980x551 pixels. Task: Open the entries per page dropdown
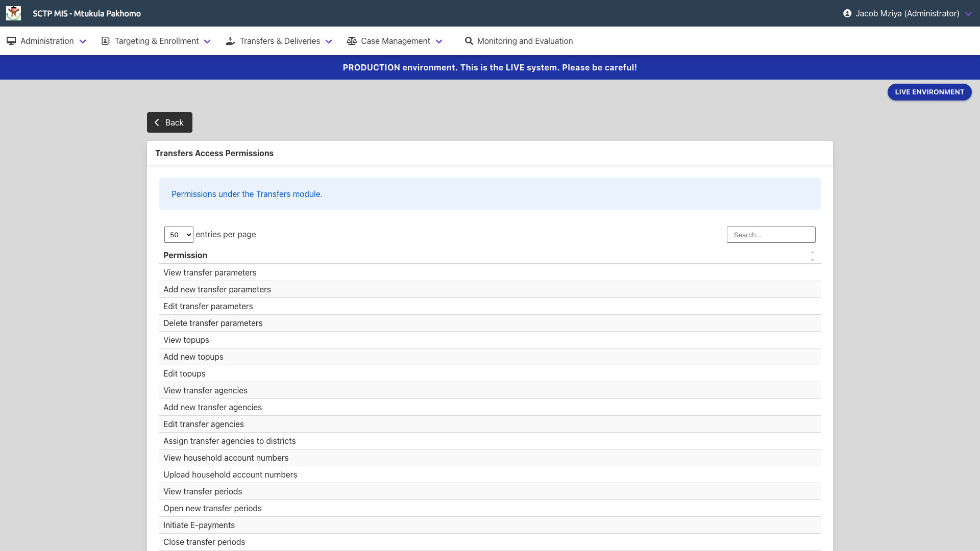point(178,235)
